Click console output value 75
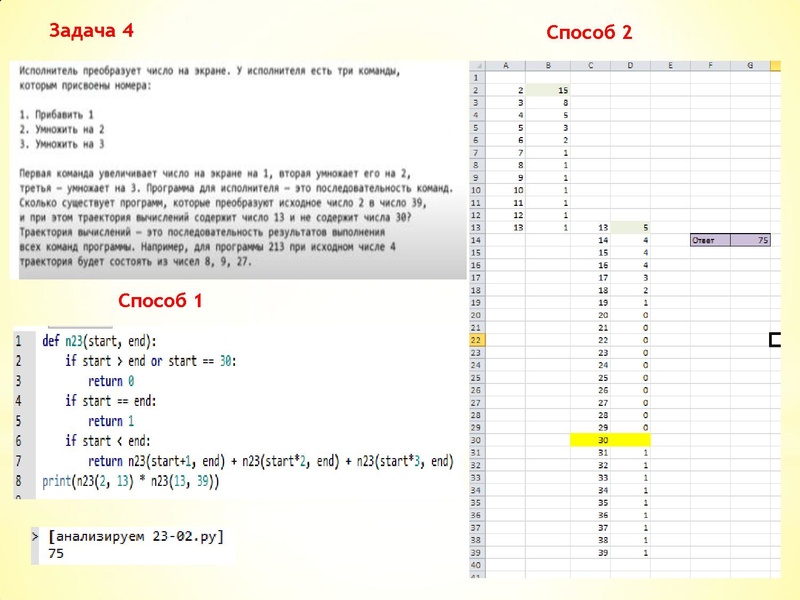This screenshot has height=600, width=800. 56,554
